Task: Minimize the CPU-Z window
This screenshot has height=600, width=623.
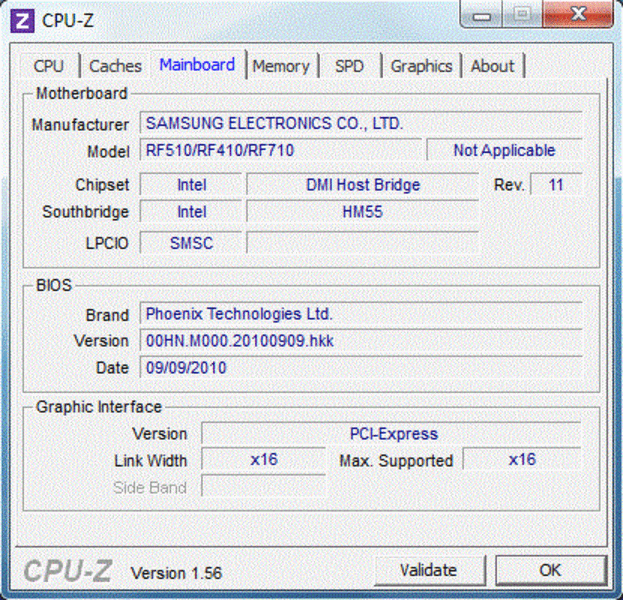Action: 482,15
